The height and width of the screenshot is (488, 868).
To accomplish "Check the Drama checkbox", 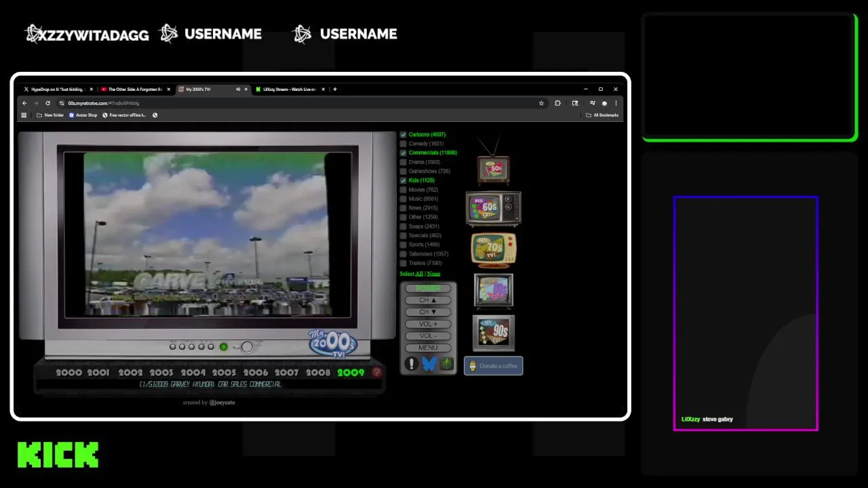I will point(403,162).
